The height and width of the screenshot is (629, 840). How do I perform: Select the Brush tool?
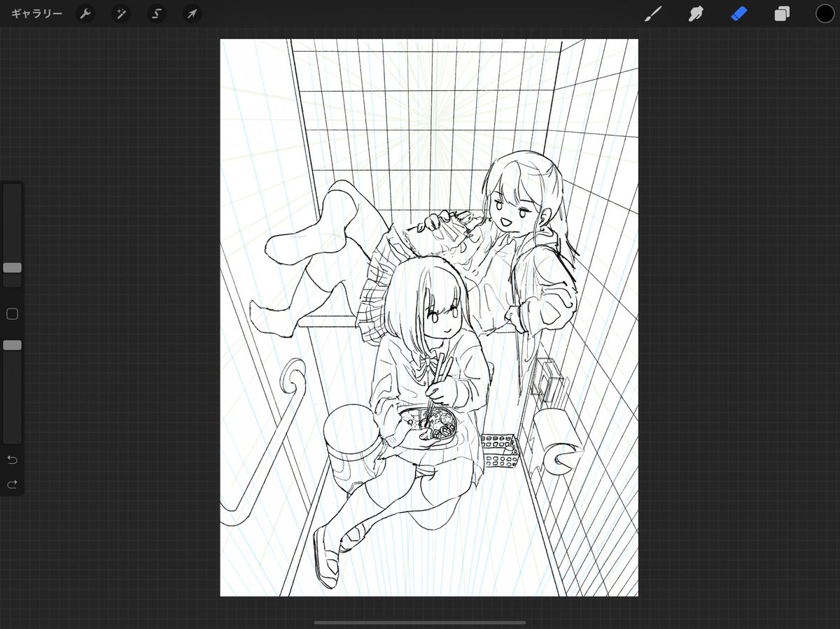tap(652, 14)
